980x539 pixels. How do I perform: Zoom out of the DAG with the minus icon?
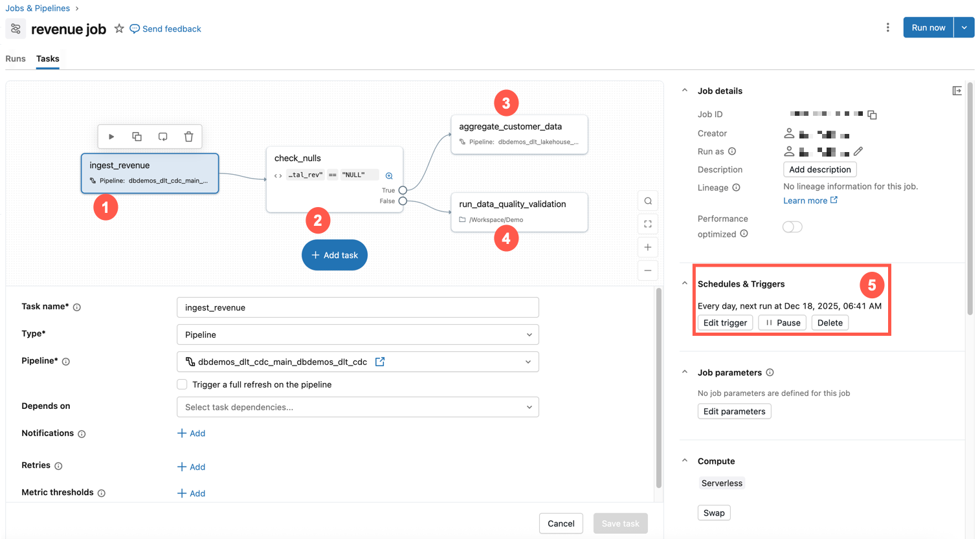pos(647,270)
